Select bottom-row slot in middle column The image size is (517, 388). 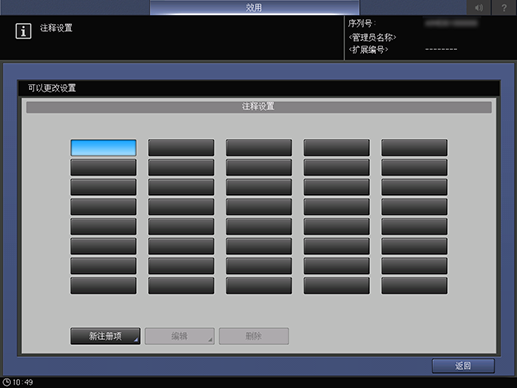point(259,286)
